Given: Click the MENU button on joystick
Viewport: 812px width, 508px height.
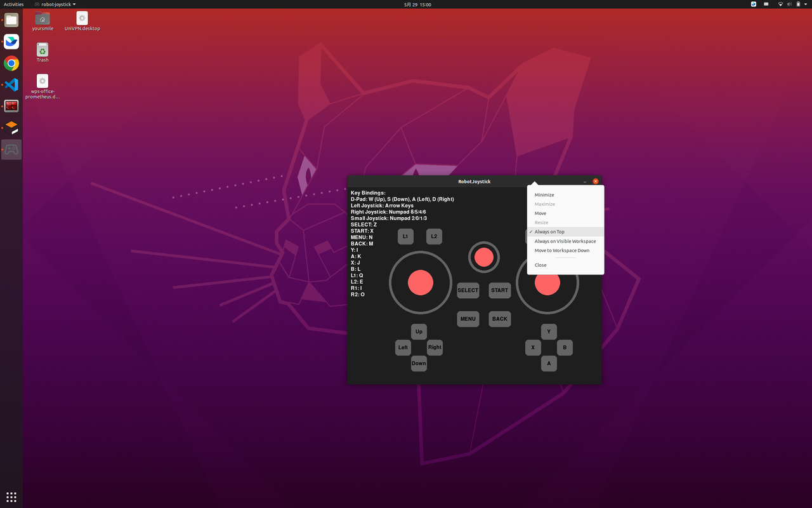Looking at the screenshot, I should click(x=468, y=319).
